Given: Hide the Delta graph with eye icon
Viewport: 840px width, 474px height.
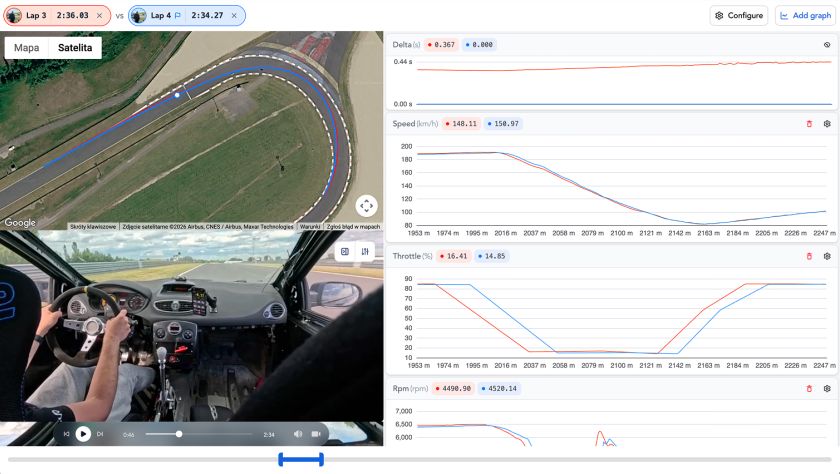Looking at the screenshot, I should point(827,45).
